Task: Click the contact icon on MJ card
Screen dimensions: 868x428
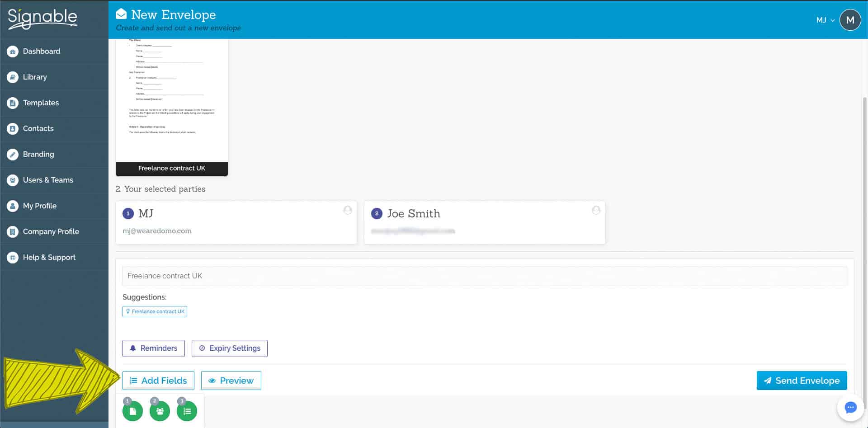Action: point(347,210)
